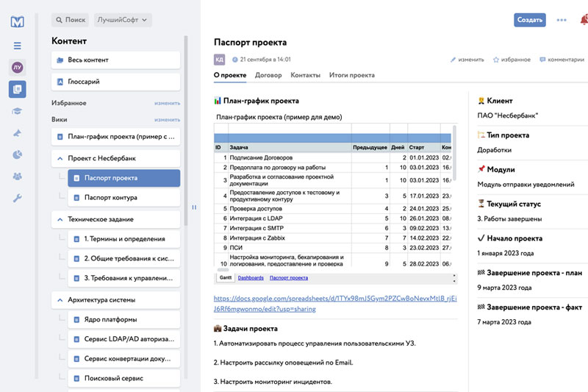The image size is (588, 392).
Task: Click the chart icon beside План-график проекта
Action: 218,101
